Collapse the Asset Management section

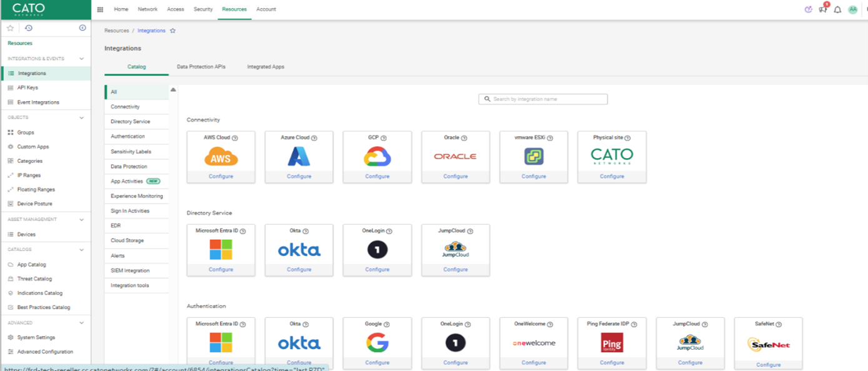coord(81,219)
